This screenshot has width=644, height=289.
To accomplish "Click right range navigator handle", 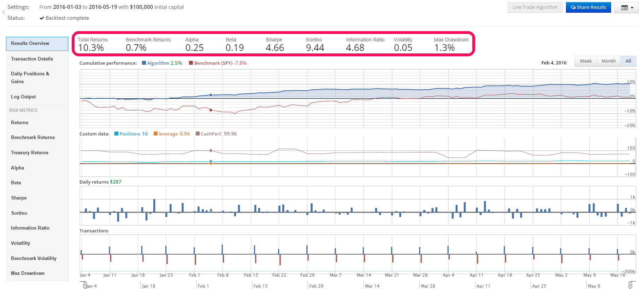I will [x=631, y=285].
